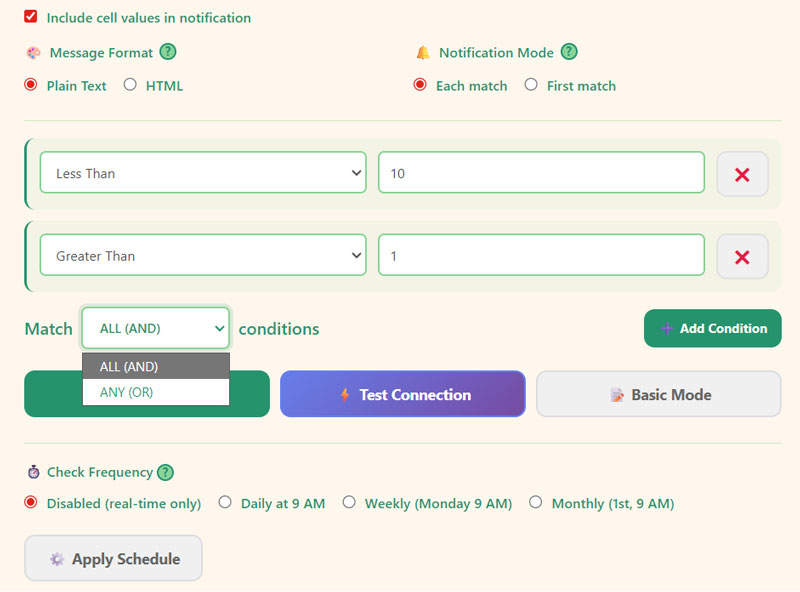Click the Apply Schedule button
This screenshot has width=800, height=592.
click(113, 559)
